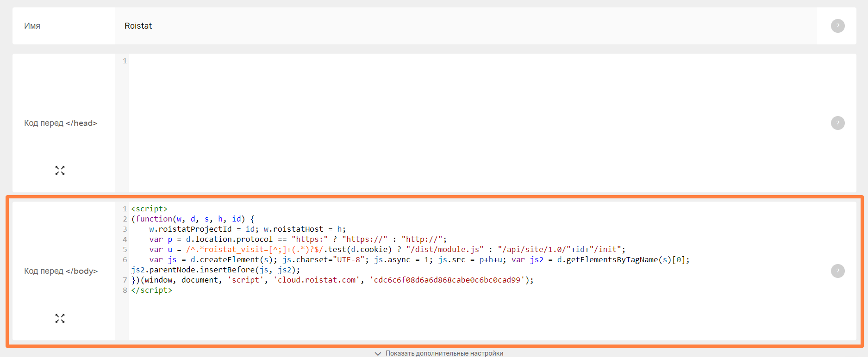
Task: Expand the </head> code editor to fullscreen
Action: click(x=60, y=171)
